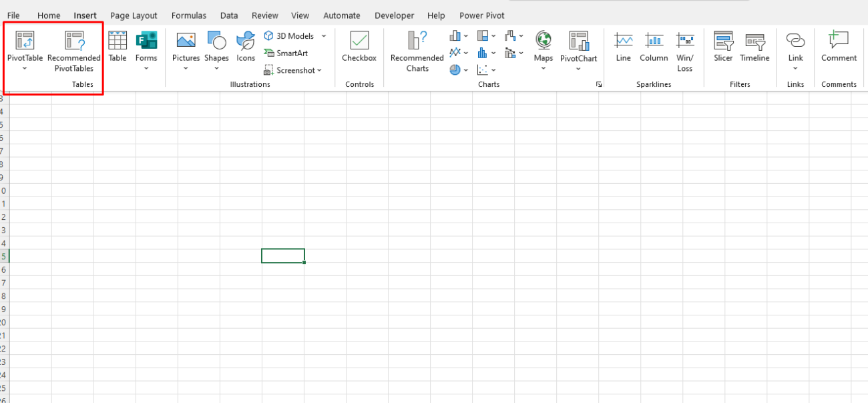
Task: Click the Maps globe icon
Action: pyautogui.click(x=544, y=41)
